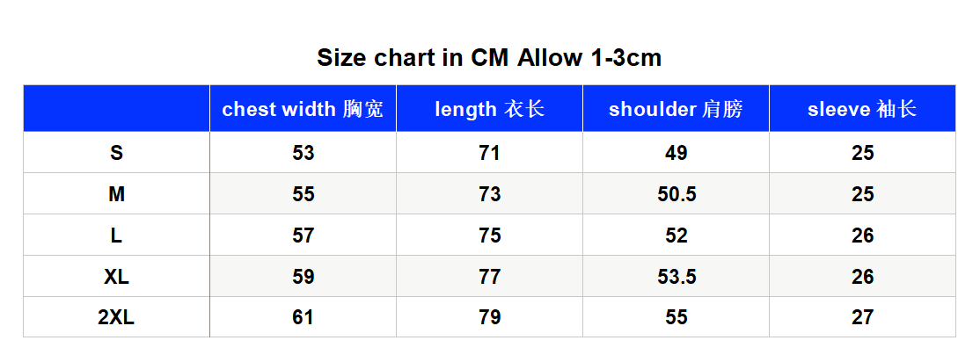Select shoulder value 49
The height and width of the screenshot is (355, 980).
(676, 153)
